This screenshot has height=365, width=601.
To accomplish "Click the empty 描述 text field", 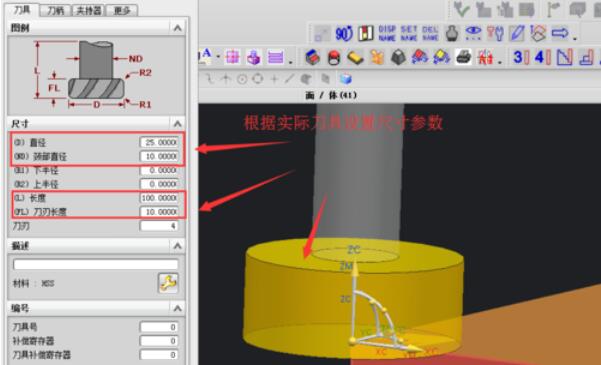I will [95, 264].
